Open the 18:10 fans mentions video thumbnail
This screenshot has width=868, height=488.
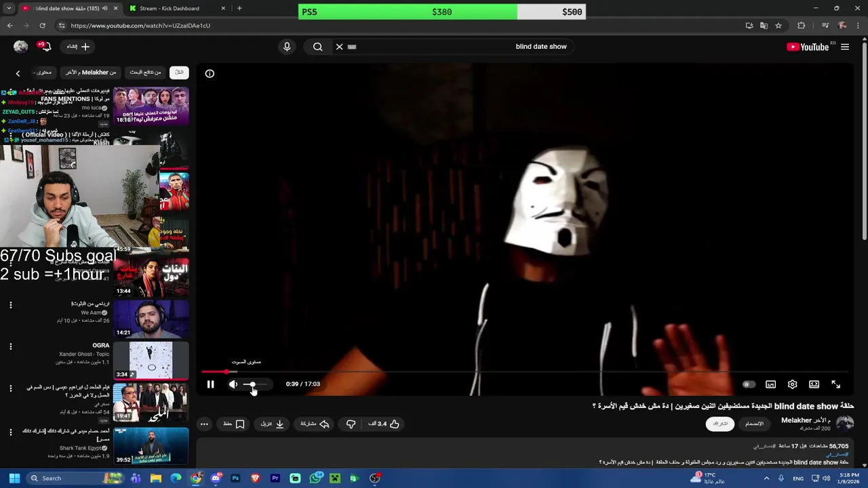(151, 106)
